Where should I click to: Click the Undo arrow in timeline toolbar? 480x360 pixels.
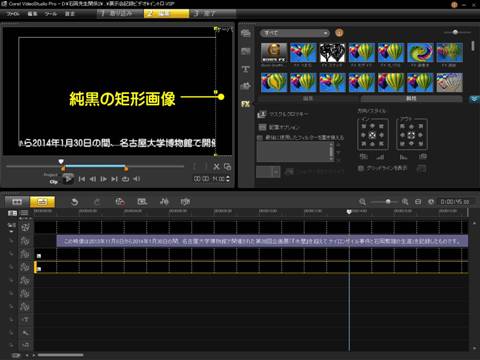tap(75, 202)
